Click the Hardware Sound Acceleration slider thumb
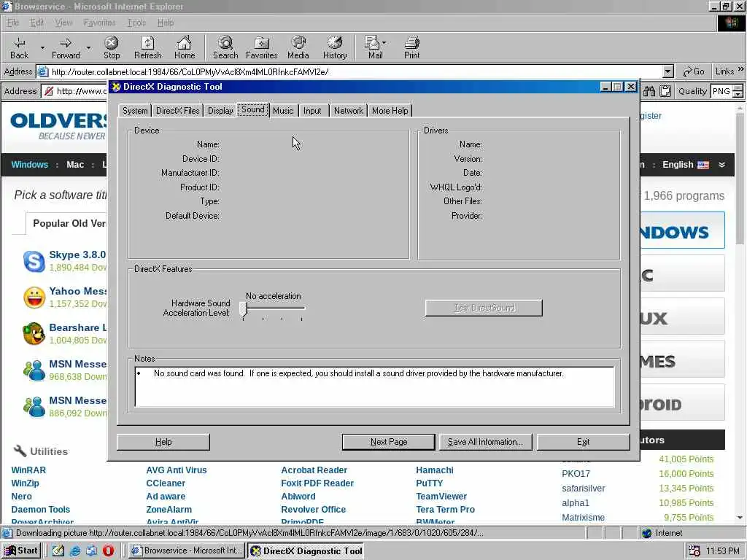The image size is (747, 560). (244, 309)
